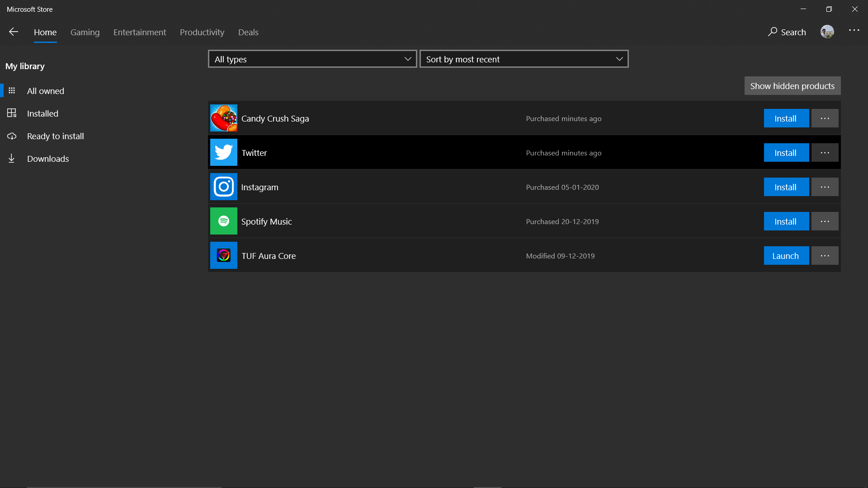
Task: Open more options for Twitter
Action: pyautogui.click(x=825, y=153)
